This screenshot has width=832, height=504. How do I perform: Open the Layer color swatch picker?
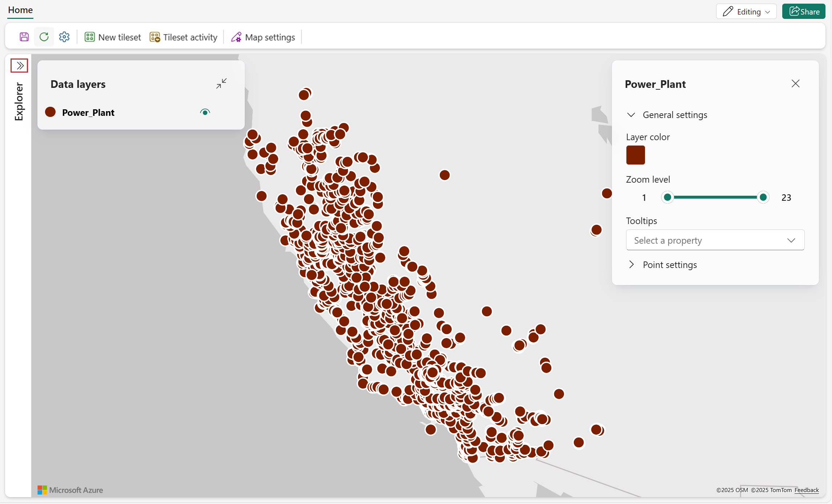click(635, 155)
